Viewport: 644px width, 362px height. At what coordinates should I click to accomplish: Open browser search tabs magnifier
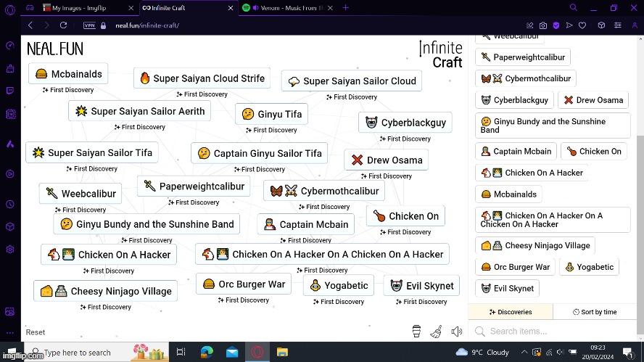click(574, 7)
